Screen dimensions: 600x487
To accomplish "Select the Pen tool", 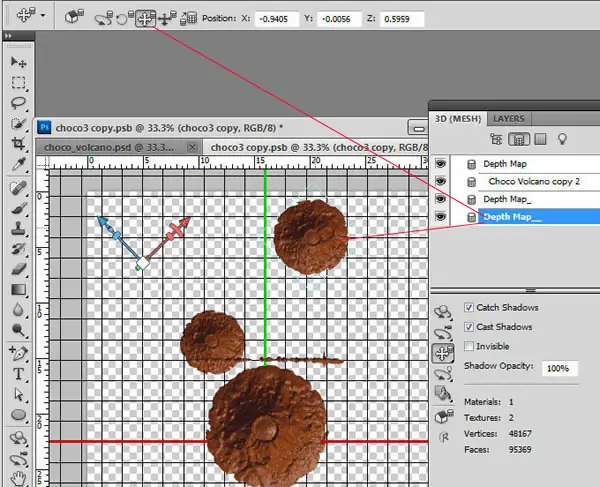I will [x=18, y=353].
